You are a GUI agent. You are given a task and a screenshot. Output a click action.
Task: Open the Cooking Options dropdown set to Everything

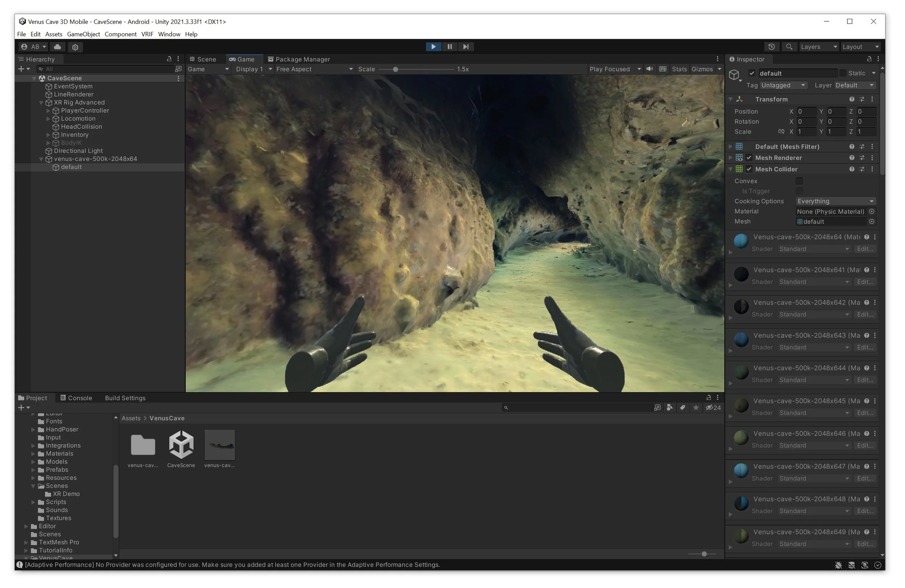pos(835,201)
